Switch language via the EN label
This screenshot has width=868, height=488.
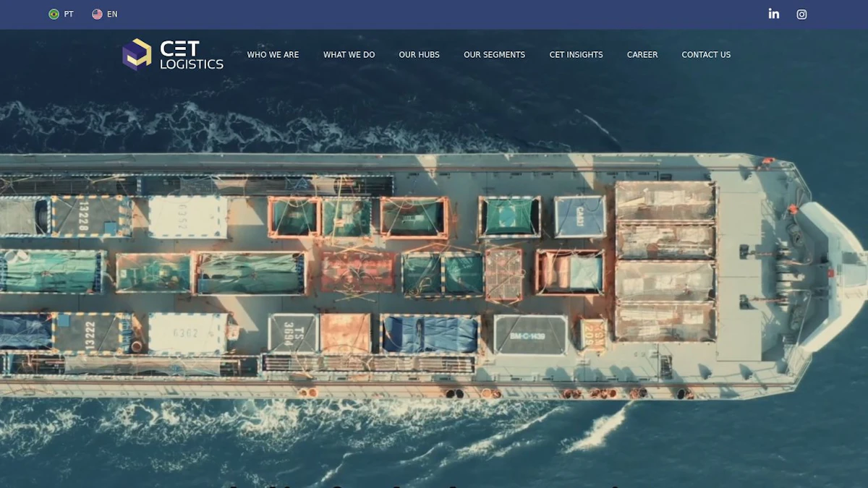pos(112,14)
